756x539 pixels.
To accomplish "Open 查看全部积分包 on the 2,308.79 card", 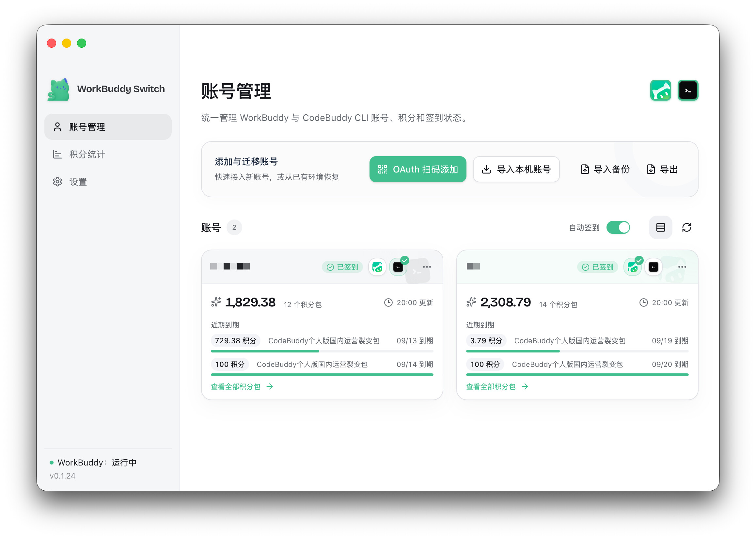I will coord(497,387).
